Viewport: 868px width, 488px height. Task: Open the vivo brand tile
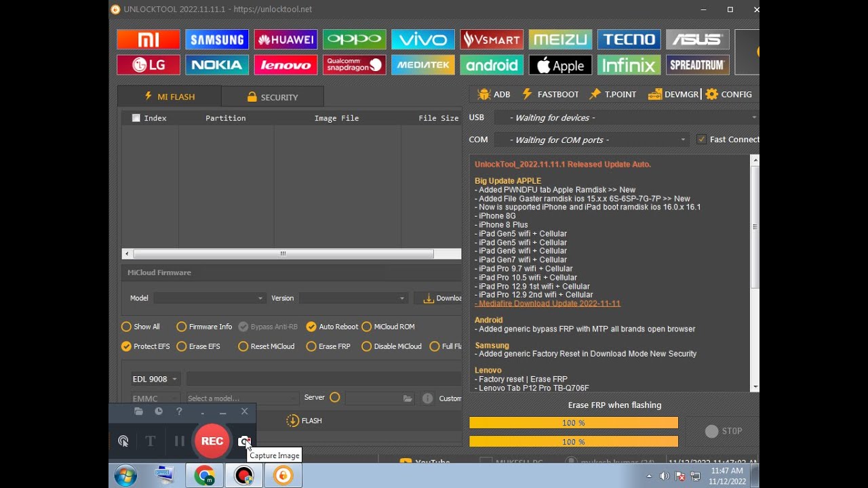pyautogui.click(x=422, y=39)
